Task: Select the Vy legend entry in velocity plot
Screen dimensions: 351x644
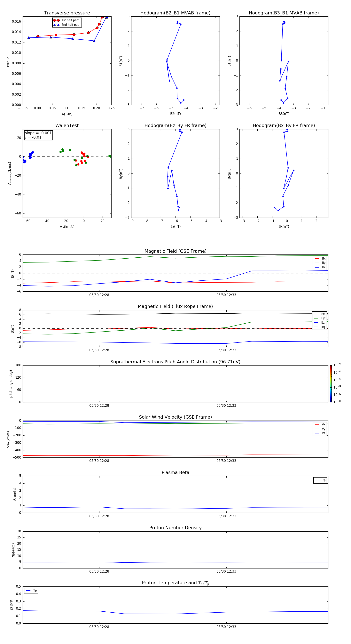Action: coord(320,429)
